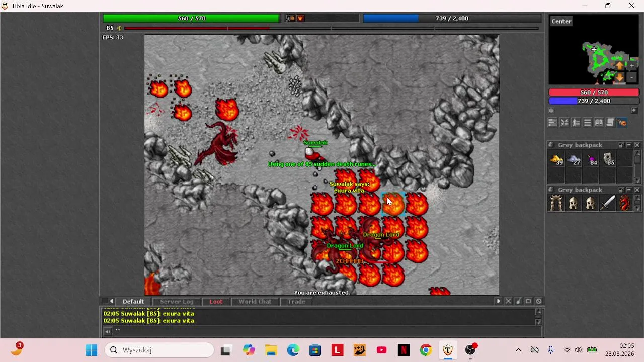Select the plate legs item in second backpack
The image size is (644, 362).
coord(556,203)
